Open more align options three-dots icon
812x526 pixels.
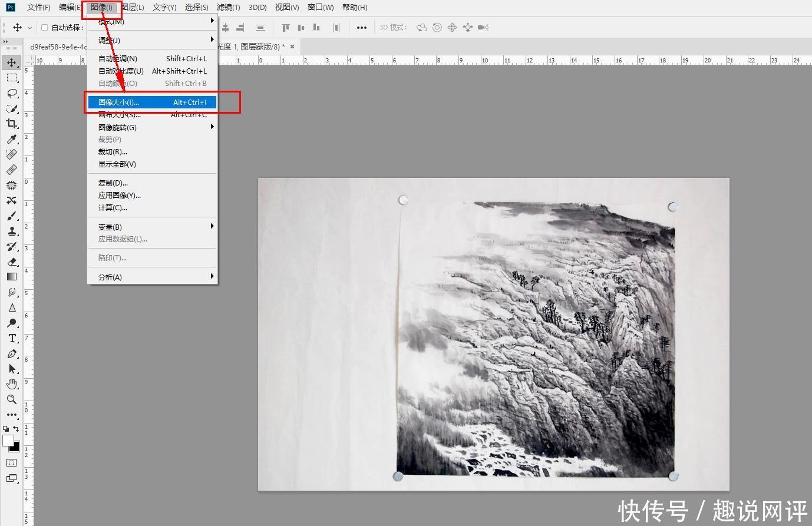(x=362, y=28)
